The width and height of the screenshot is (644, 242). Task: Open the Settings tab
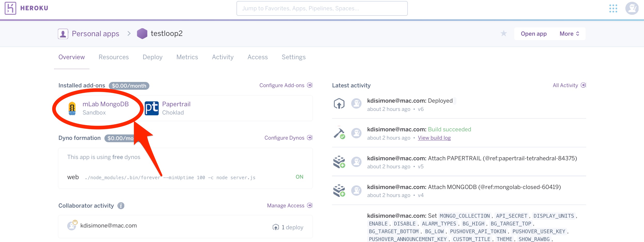(x=294, y=57)
